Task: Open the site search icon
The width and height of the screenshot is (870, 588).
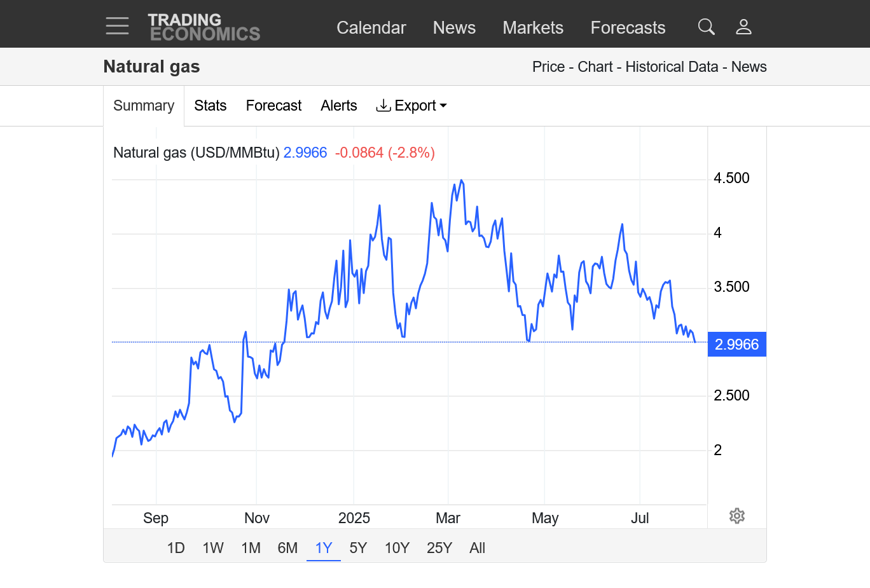Action: click(x=706, y=27)
